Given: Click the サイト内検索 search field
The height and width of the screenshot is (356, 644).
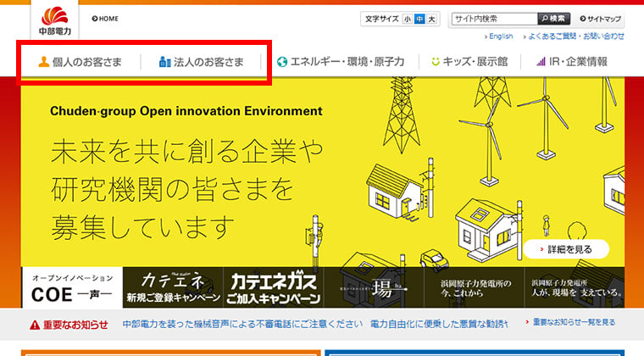Looking at the screenshot, I should tap(493, 19).
